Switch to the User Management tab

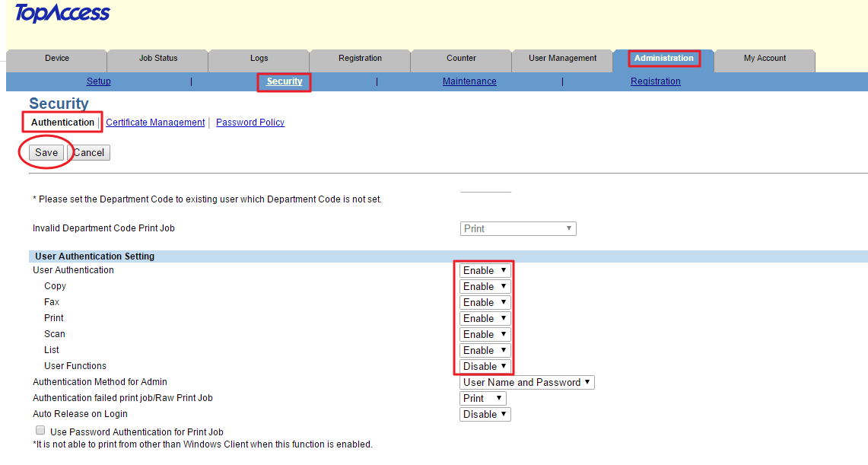[x=561, y=58]
